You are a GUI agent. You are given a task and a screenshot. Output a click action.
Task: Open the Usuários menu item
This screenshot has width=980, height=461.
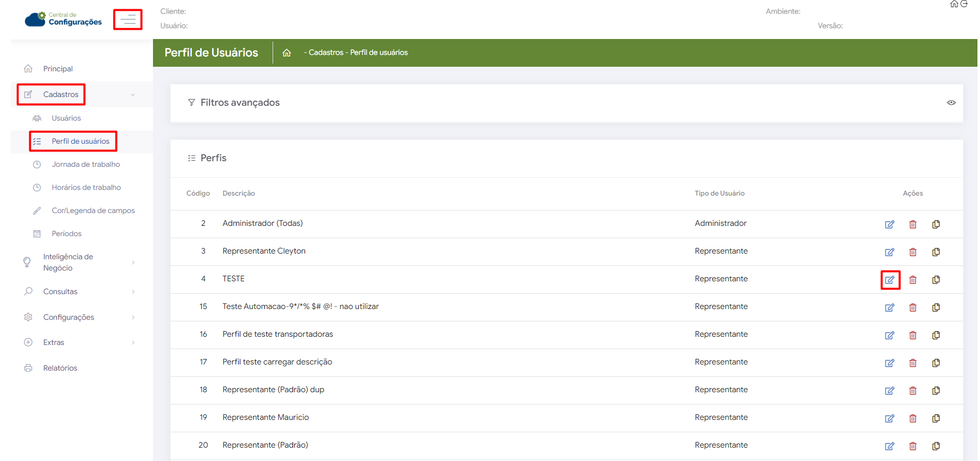coord(66,118)
